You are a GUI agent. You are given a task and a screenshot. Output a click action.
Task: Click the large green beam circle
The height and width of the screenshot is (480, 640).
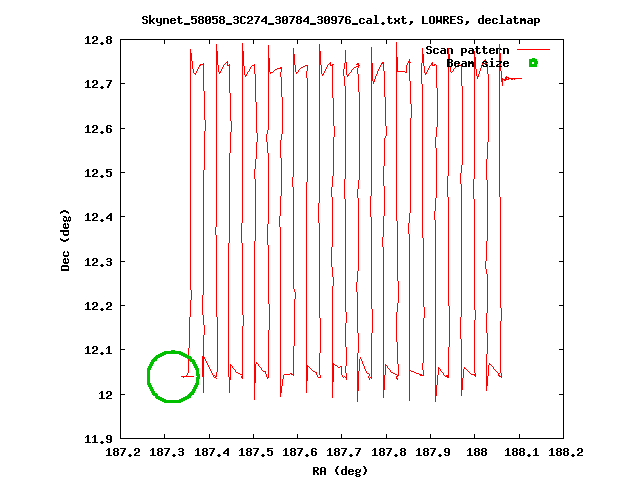[x=173, y=376]
